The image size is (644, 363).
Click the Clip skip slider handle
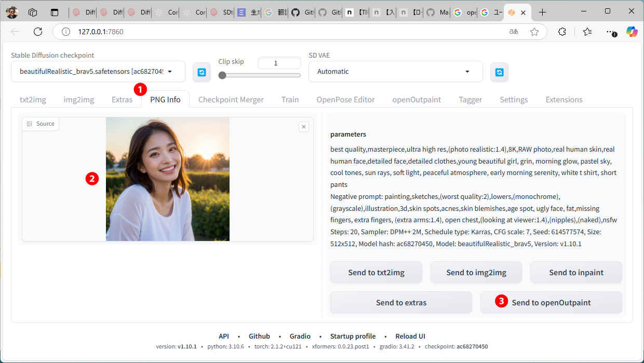coord(222,75)
